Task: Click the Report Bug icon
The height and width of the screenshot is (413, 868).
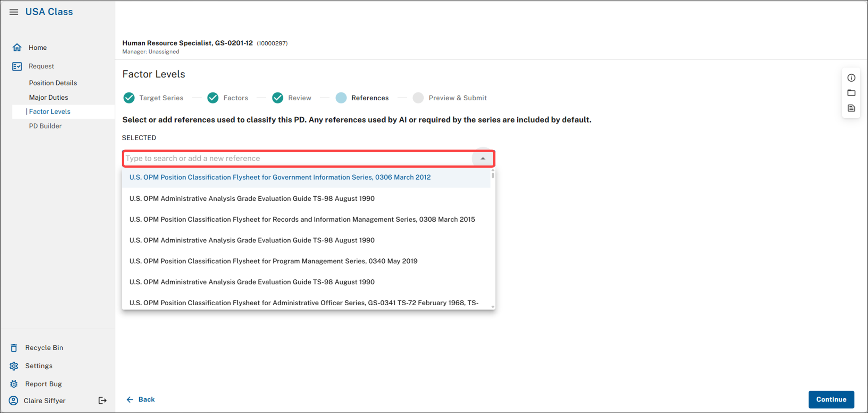Action: tap(14, 384)
